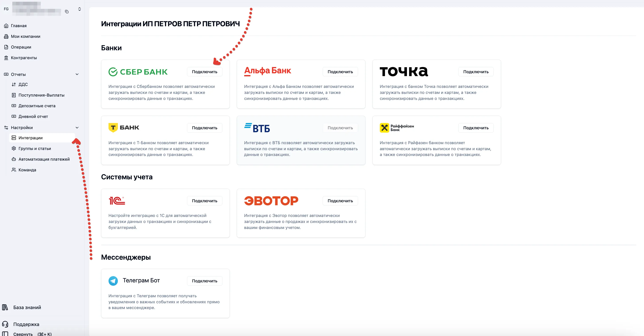This screenshot has height=336, width=644.
Task: Collapse the Отчеты section chevron
Action: 77,74
